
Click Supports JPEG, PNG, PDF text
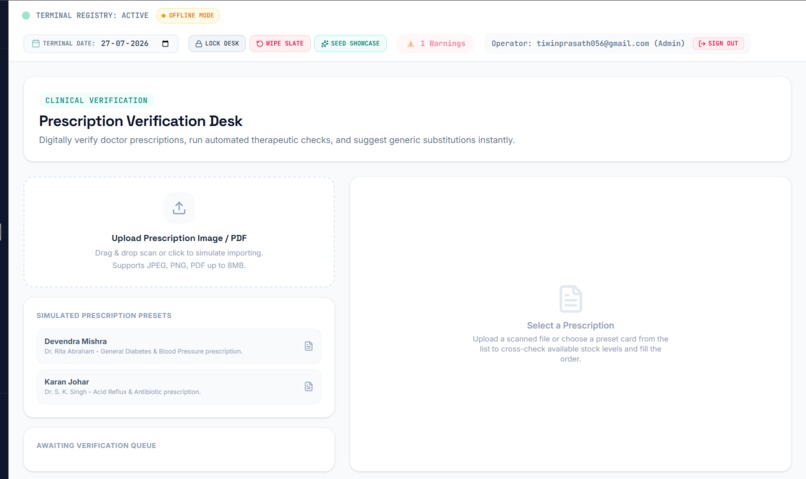tap(179, 265)
